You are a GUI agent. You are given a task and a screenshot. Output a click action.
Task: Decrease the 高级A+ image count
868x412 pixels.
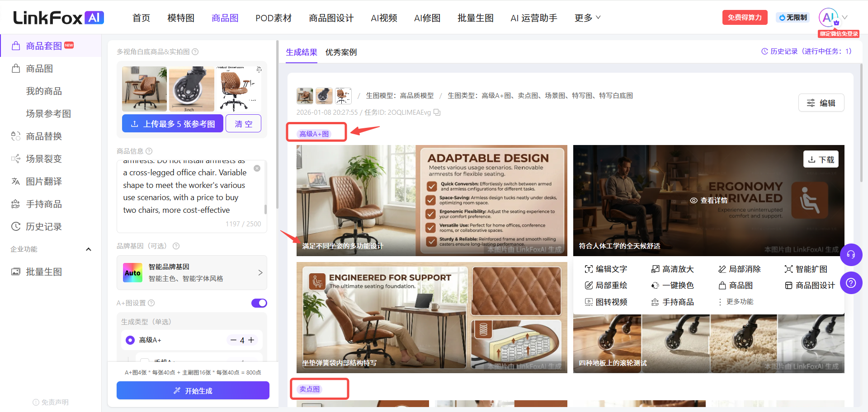(233, 340)
